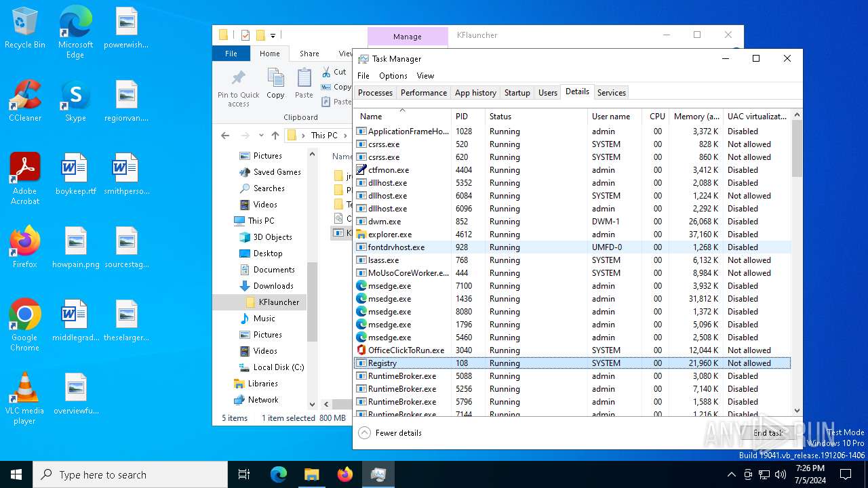Open the Recycle Bin desktop icon

pyautogui.click(x=25, y=28)
